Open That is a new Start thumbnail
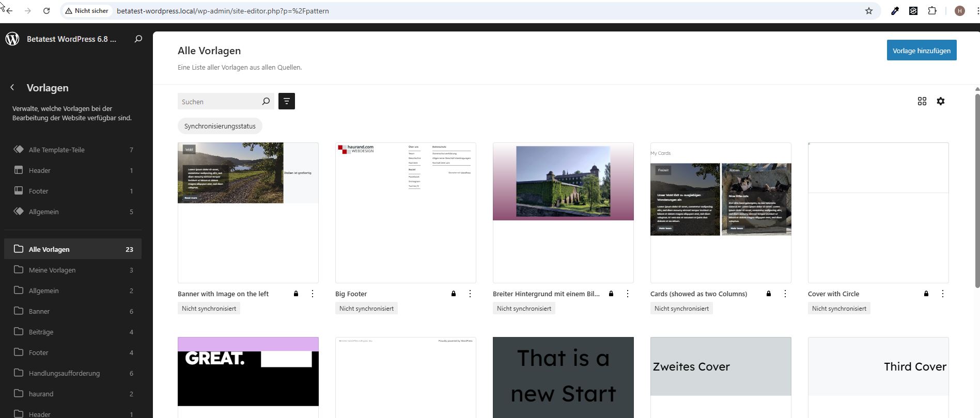980x418 pixels. pyautogui.click(x=563, y=377)
